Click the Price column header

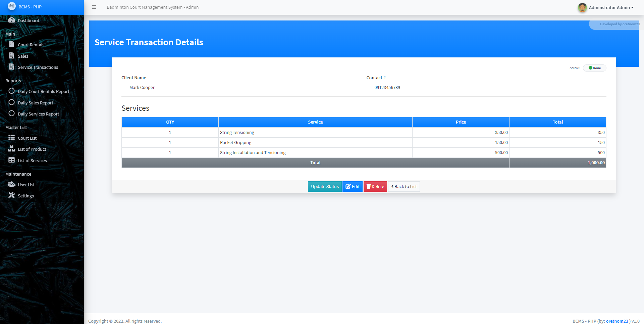point(461,122)
